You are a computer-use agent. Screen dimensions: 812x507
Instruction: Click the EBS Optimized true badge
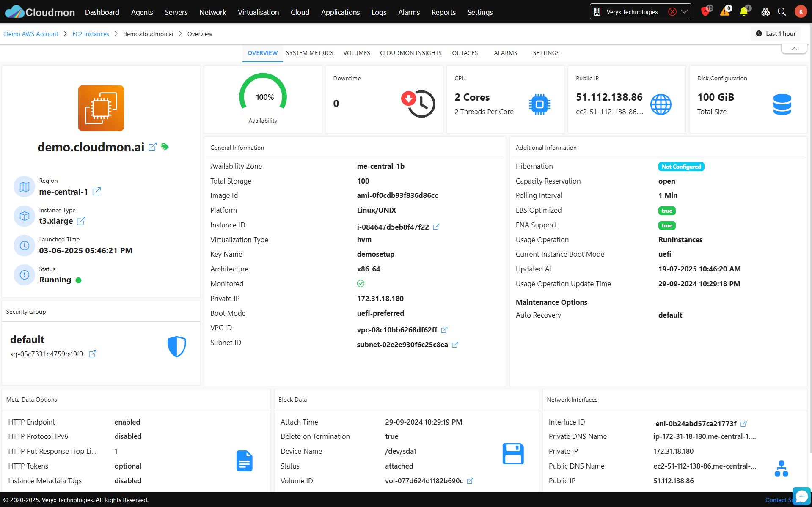[667, 211]
